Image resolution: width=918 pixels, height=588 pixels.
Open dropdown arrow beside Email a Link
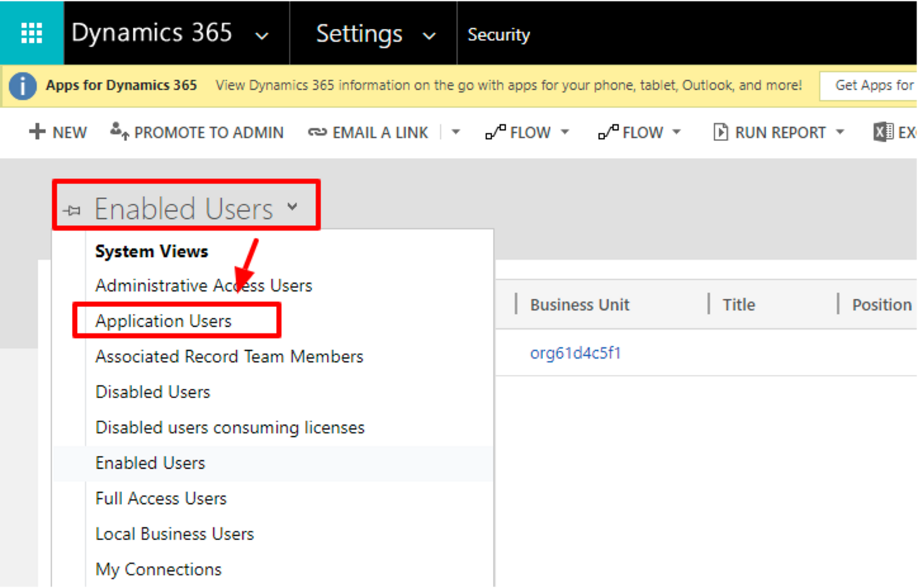[x=455, y=133]
